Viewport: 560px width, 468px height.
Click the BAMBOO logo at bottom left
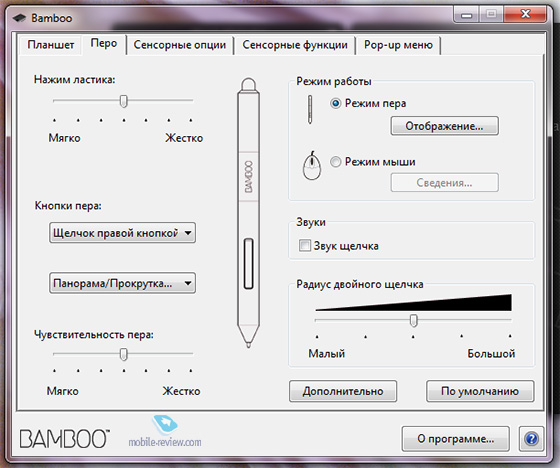64,438
